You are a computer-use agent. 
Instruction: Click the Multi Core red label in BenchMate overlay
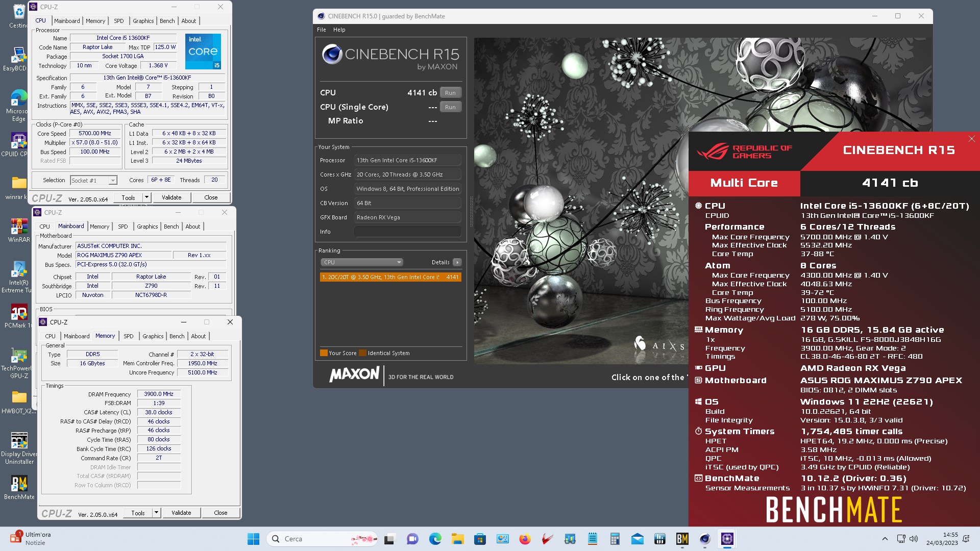coord(744,183)
